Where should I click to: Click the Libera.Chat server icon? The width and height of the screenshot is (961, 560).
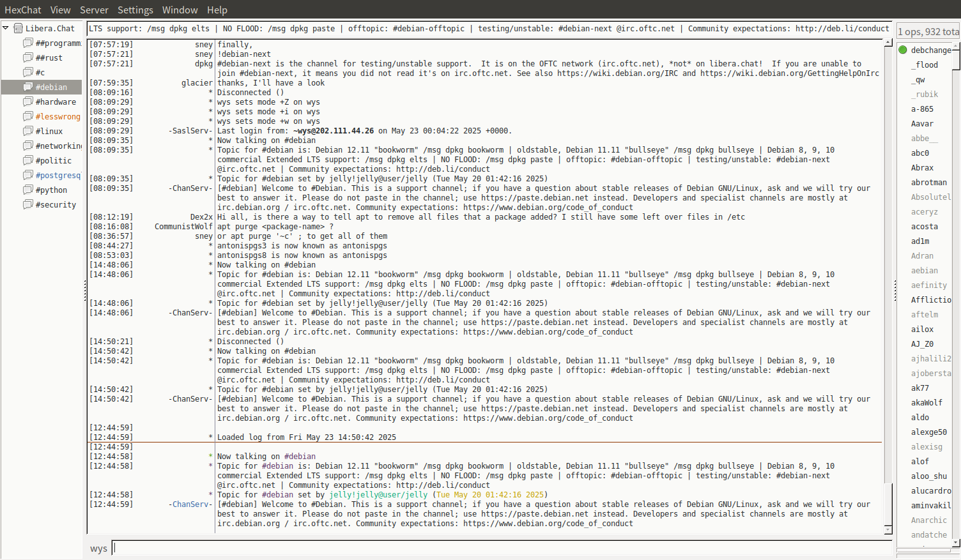coord(19,28)
